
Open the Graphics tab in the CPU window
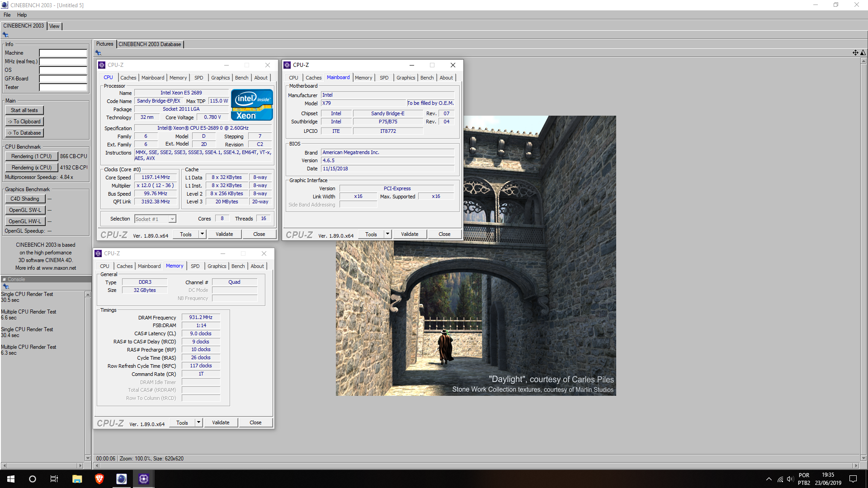tap(221, 78)
